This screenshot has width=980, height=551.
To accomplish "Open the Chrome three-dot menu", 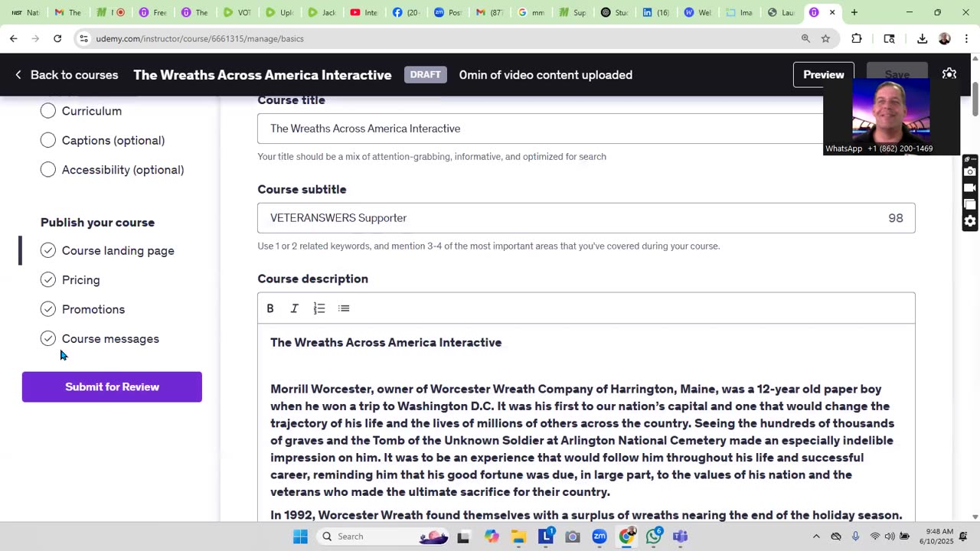I will pos(966,38).
